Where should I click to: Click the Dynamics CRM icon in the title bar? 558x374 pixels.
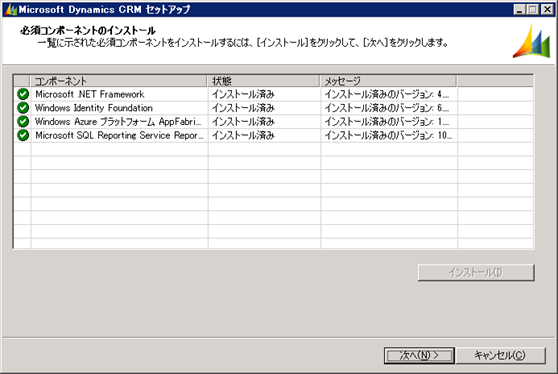click(10, 10)
